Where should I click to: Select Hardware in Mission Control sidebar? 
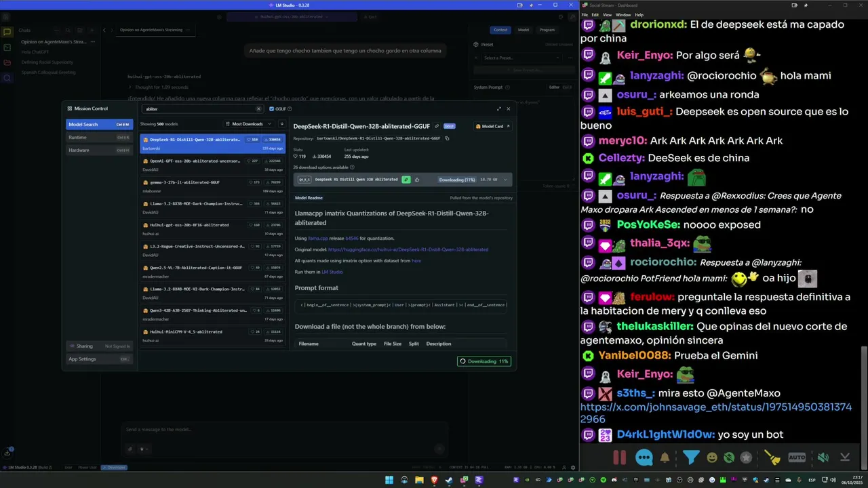[x=99, y=150]
